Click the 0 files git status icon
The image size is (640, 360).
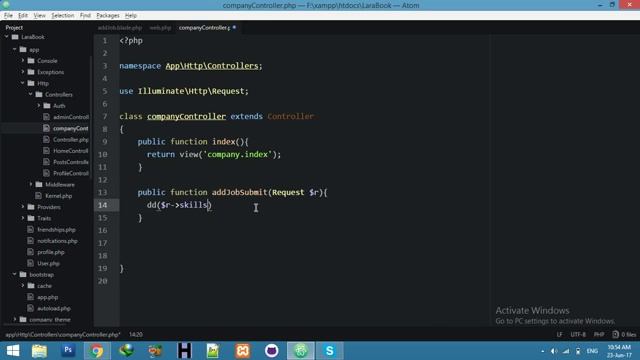tap(624, 334)
